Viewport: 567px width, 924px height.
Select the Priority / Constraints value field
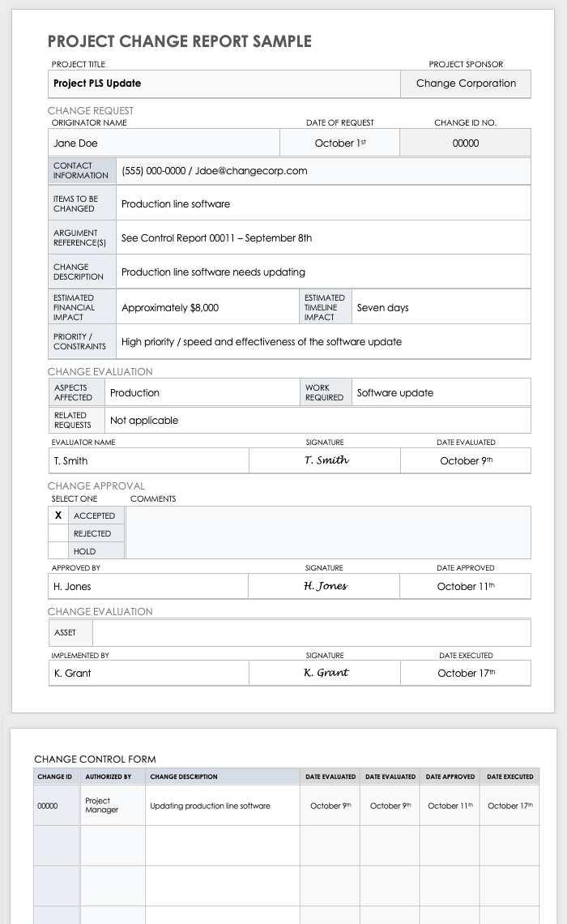click(324, 342)
